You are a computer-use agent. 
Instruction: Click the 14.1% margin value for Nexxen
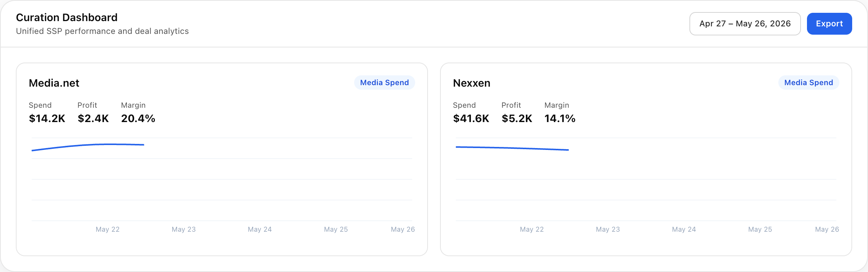coord(560,119)
